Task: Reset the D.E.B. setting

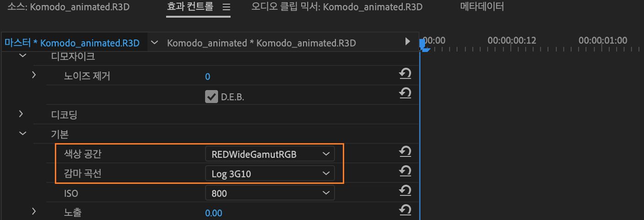Action: [x=405, y=93]
